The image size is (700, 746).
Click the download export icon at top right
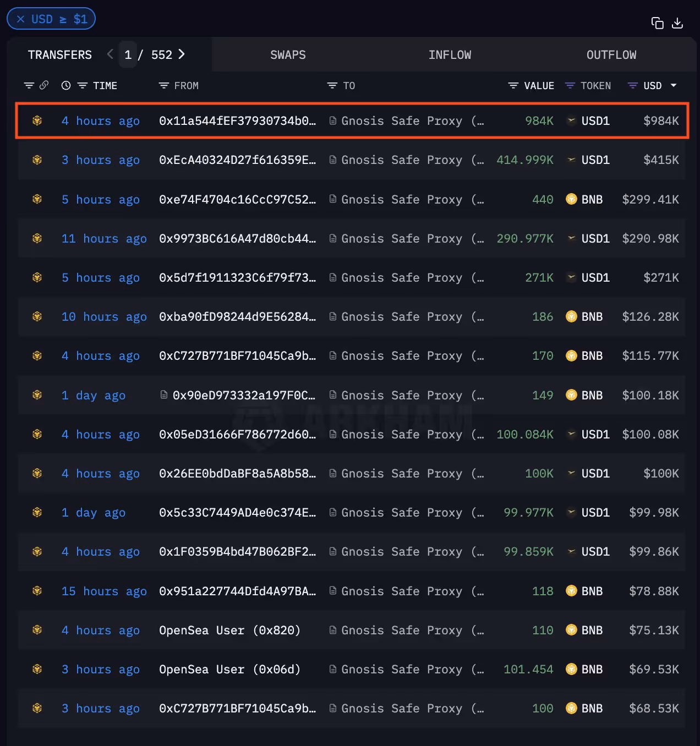click(x=677, y=23)
